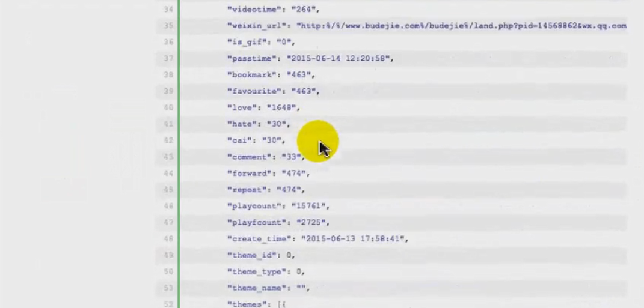Click the "is_gif" key

(x=247, y=42)
